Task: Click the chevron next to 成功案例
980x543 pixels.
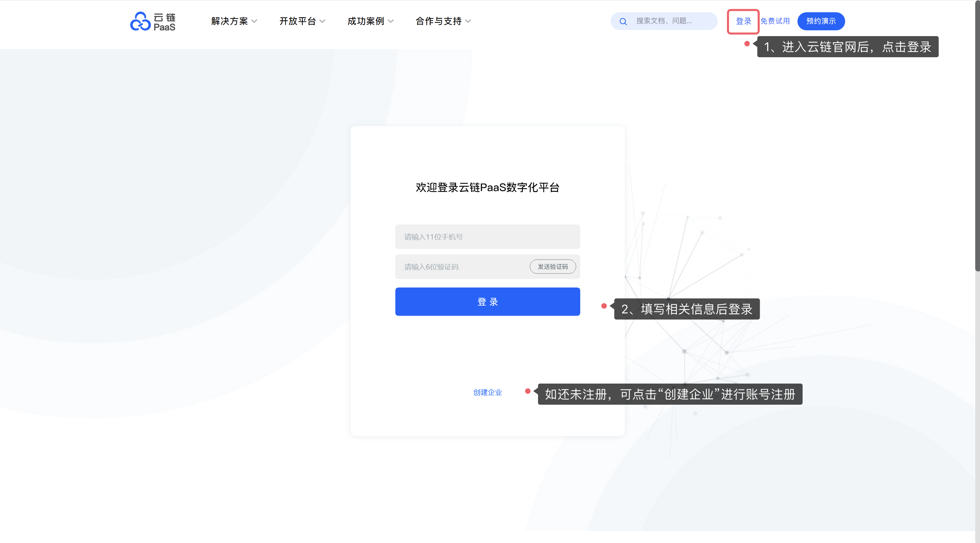Action: pyautogui.click(x=391, y=21)
